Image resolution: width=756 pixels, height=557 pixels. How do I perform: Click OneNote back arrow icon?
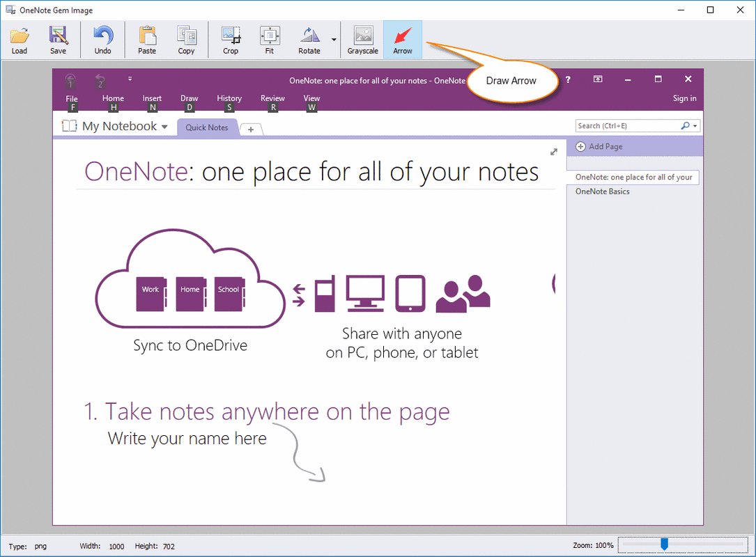coord(70,81)
